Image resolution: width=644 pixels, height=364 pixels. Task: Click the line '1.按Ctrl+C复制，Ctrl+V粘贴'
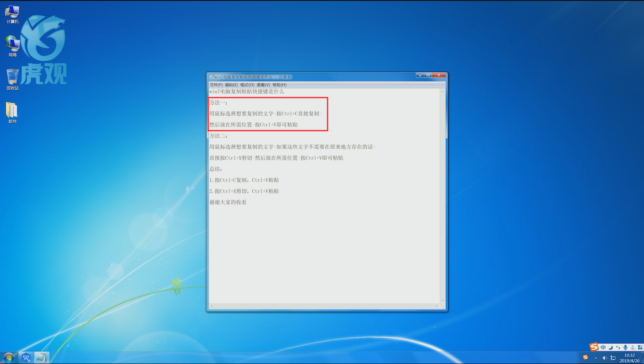(244, 180)
